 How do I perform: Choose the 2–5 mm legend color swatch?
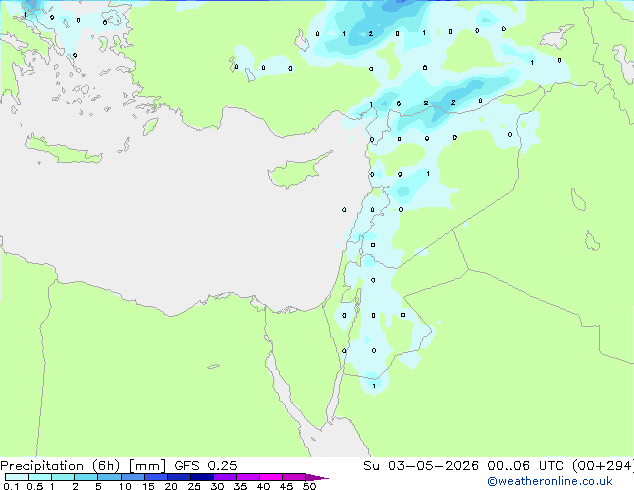click(x=86, y=477)
